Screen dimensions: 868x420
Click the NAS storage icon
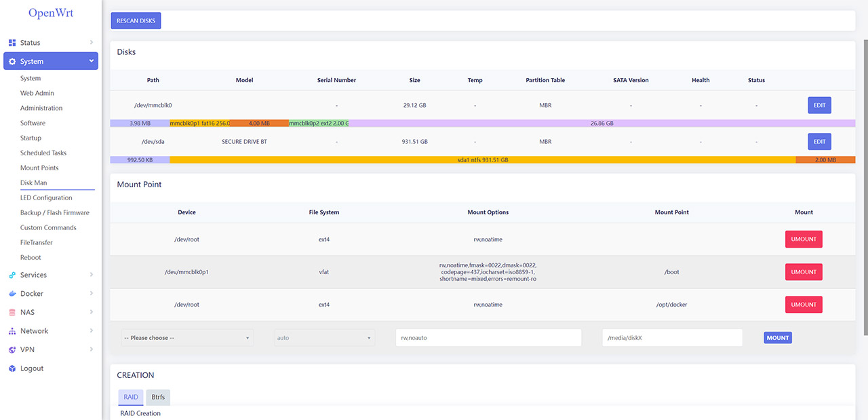(x=12, y=313)
